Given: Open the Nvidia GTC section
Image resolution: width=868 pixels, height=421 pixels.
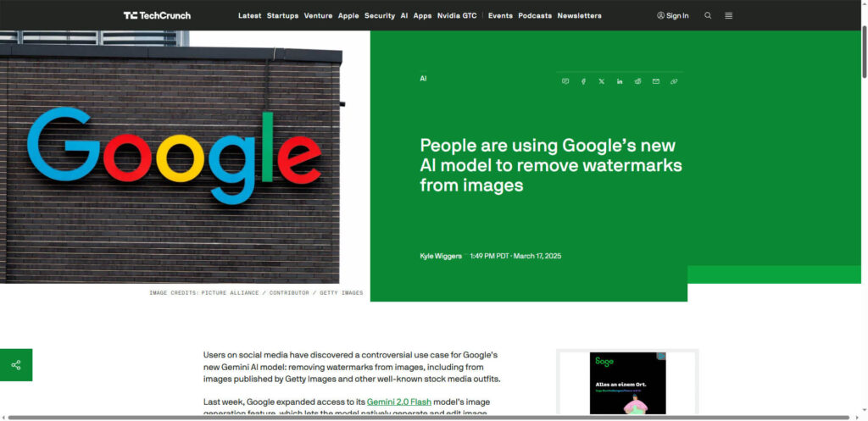Looking at the screenshot, I should 457,15.
